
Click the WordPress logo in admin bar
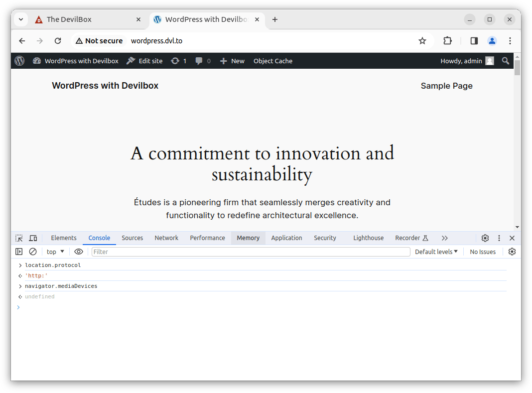pos(19,61)
